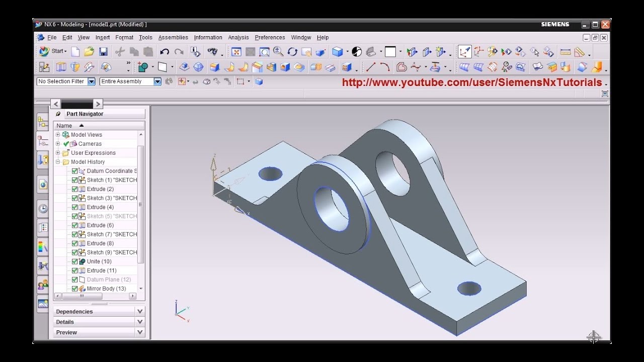Select the Zoom In/Out tool

point(278,51)
